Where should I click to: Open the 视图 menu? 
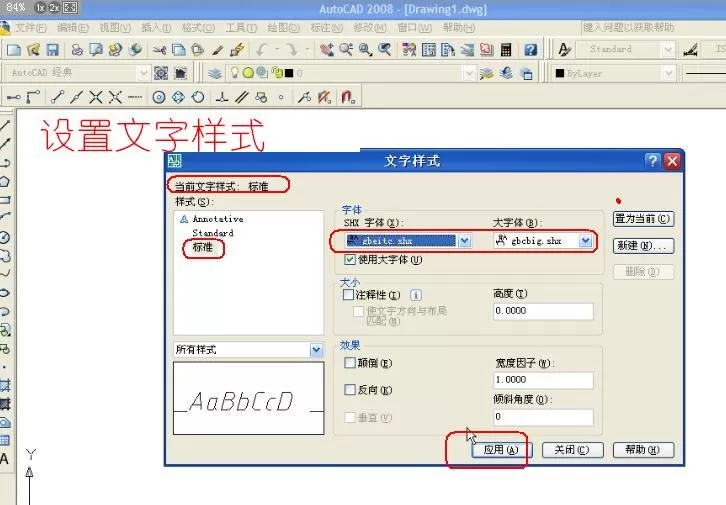[115, 28]
